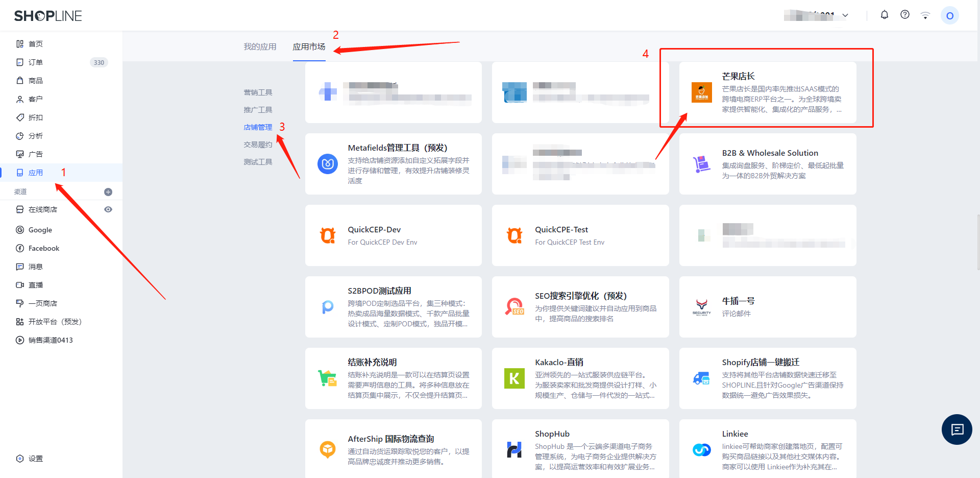Screen dimensions: 980x478
Task: Filter by 推广工具 category
Action: click(258, 110)
